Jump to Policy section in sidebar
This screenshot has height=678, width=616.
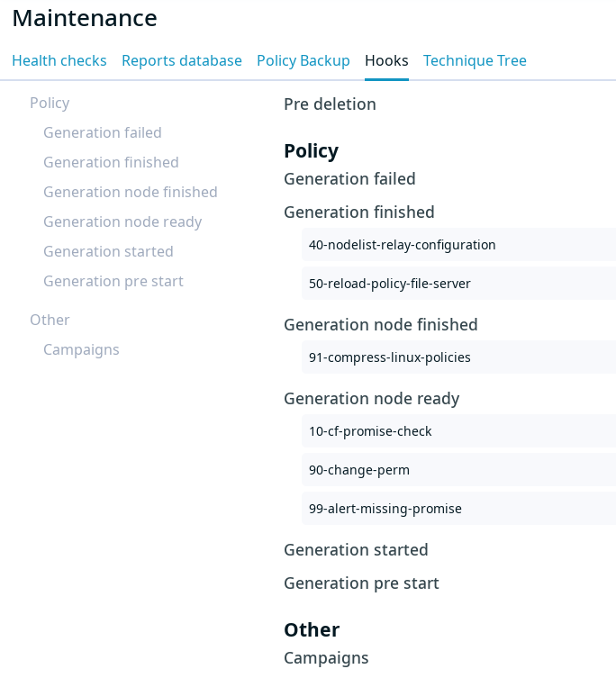coord(50,103)
